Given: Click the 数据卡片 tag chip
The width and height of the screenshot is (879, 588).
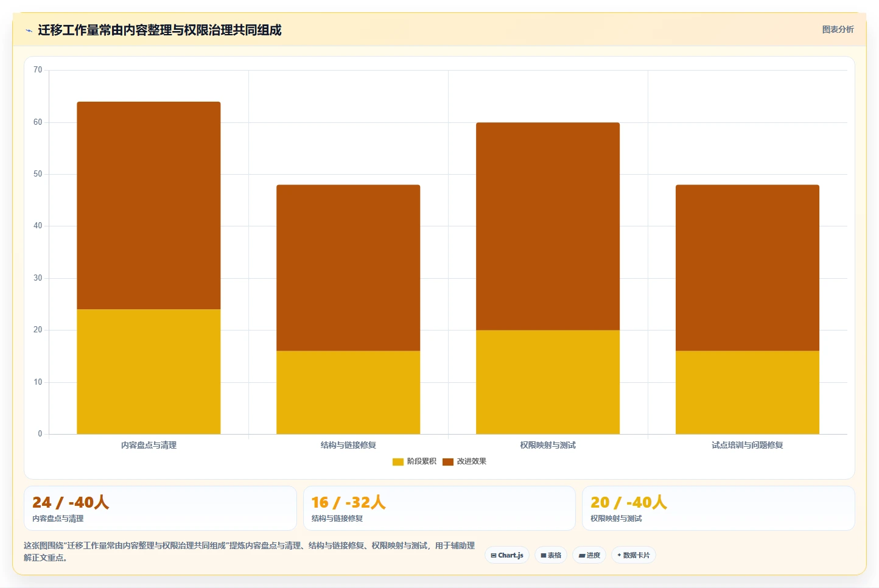Looking at the screenshot, I should pyautogui.click(x=634, y=555).
